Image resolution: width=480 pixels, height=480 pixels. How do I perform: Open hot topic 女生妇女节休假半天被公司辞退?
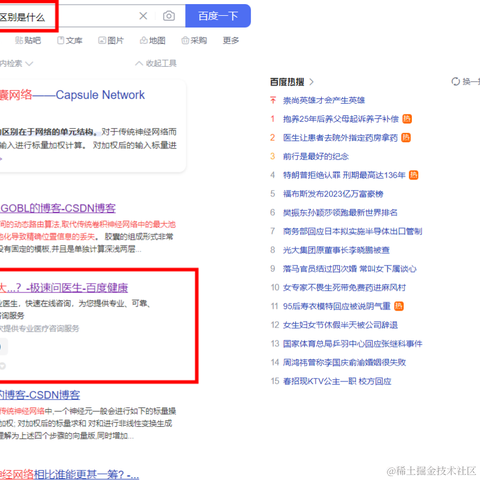[x=340, y=325]
